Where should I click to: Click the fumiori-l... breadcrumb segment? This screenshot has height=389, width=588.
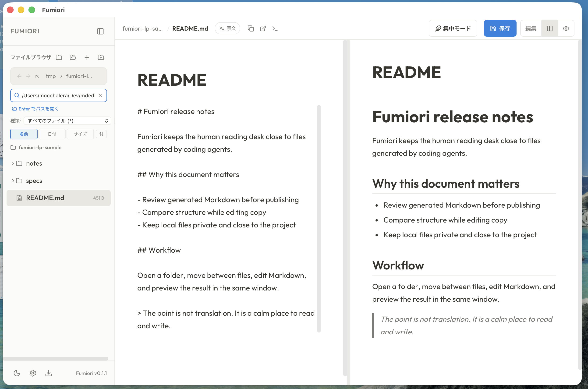click(79, 76)
